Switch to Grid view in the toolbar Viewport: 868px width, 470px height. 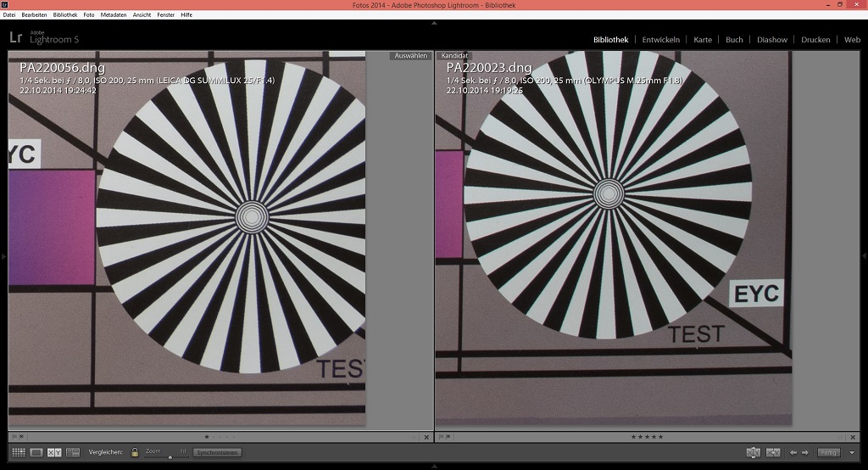tap(18, 453)
